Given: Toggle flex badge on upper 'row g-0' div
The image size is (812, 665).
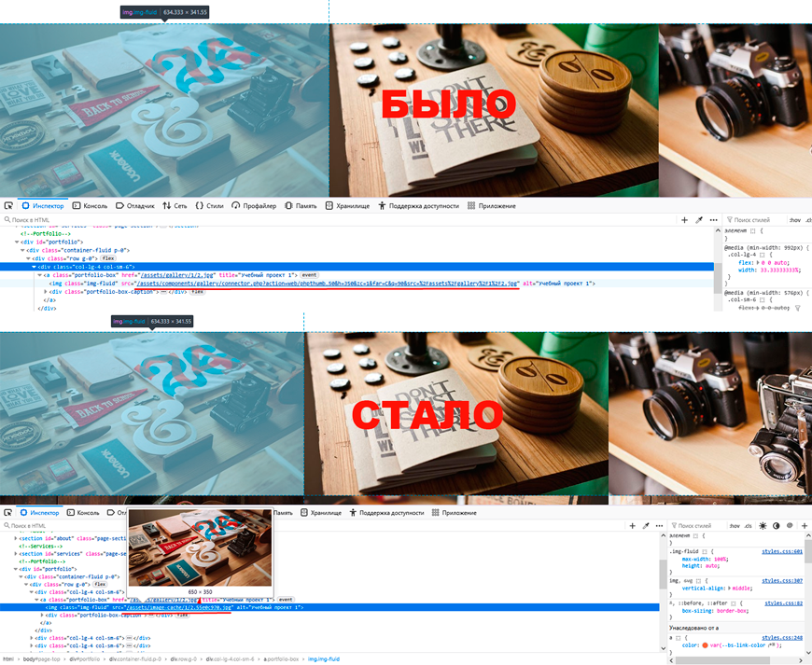Looking at the screenshot, I should coord(108,258).
